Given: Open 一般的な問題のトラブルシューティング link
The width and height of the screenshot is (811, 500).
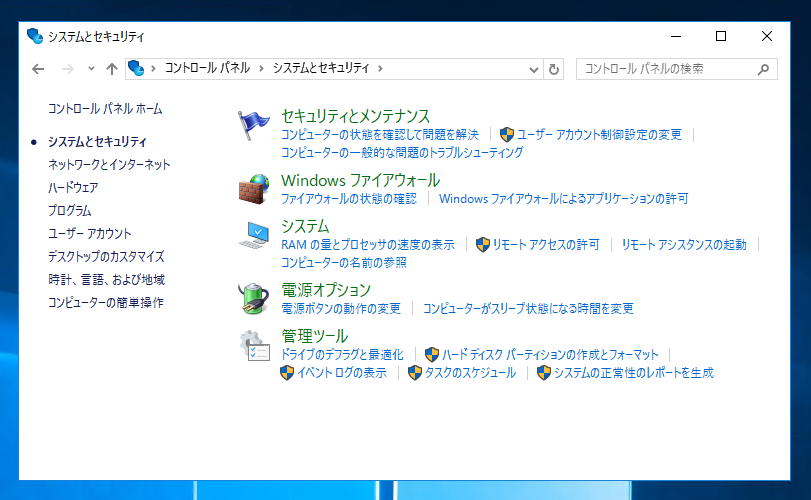Looking at the screenshot, I should [402, 153].
